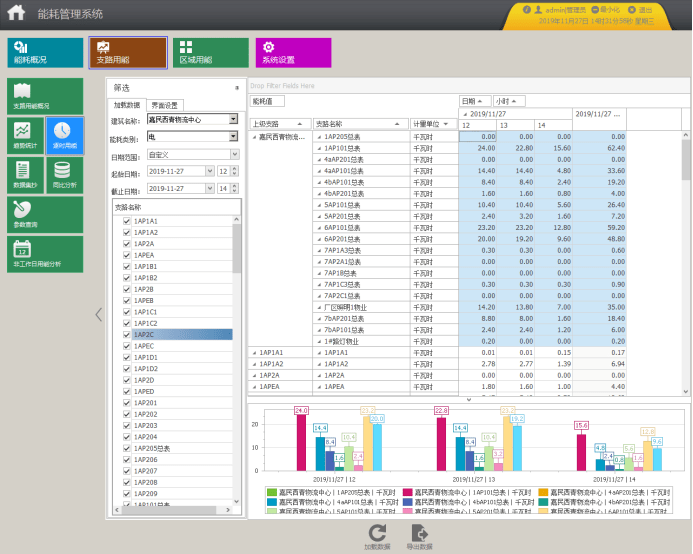Open 趋势统计 trend chart icon

coord(25,135)
